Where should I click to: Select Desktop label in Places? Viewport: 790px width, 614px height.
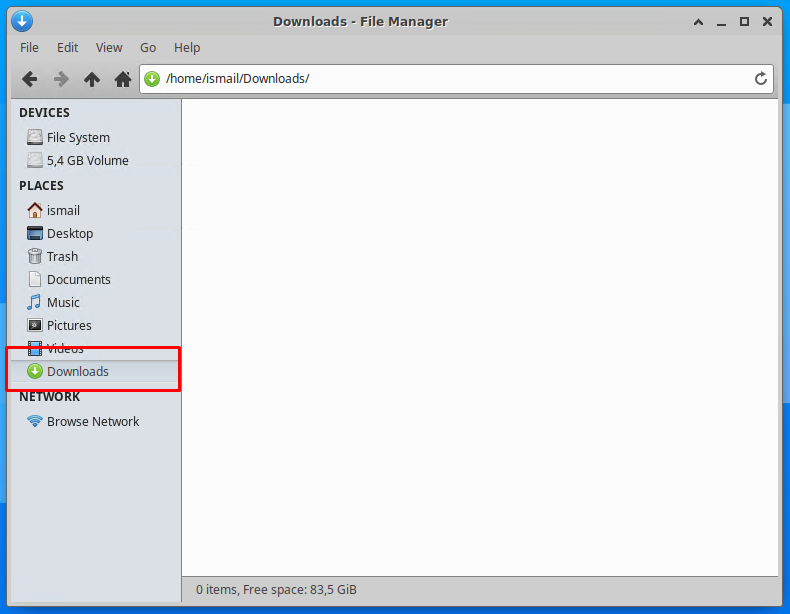click(70, 234)
